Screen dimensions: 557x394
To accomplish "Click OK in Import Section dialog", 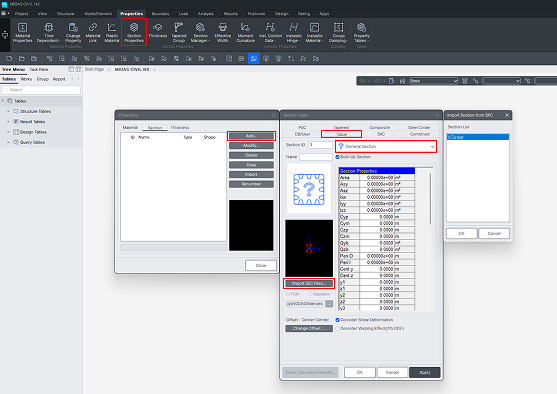I will coord(461,233).
